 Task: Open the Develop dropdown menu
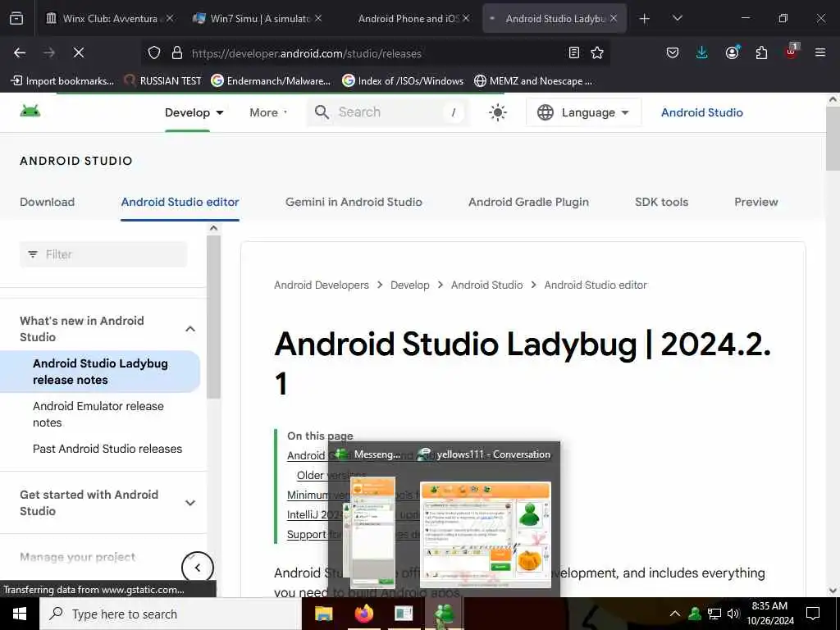pyautogui.click(x=194, y=112)
